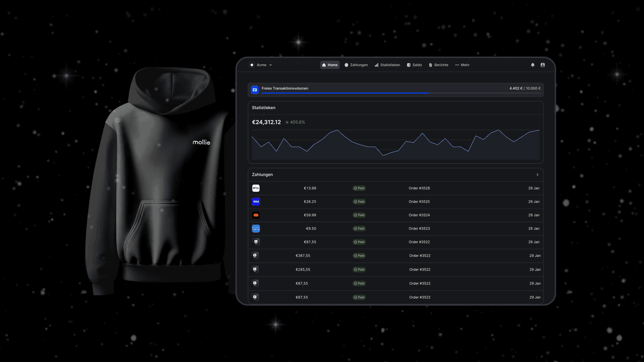The height and width of the screenshot is (362, 644).
Task: Click the payment icon on the €387,55 row
Action: [255, 255]
